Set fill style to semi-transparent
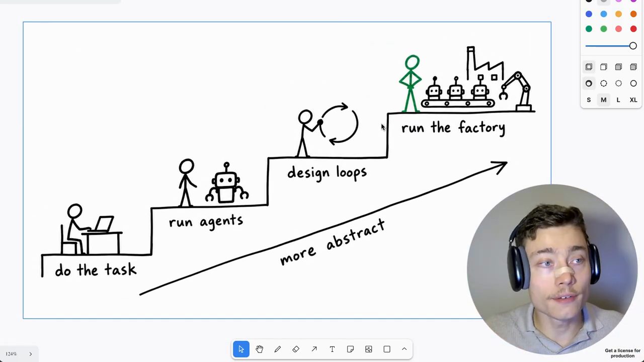This screenshot has width=644, height=362. (604, 67)
